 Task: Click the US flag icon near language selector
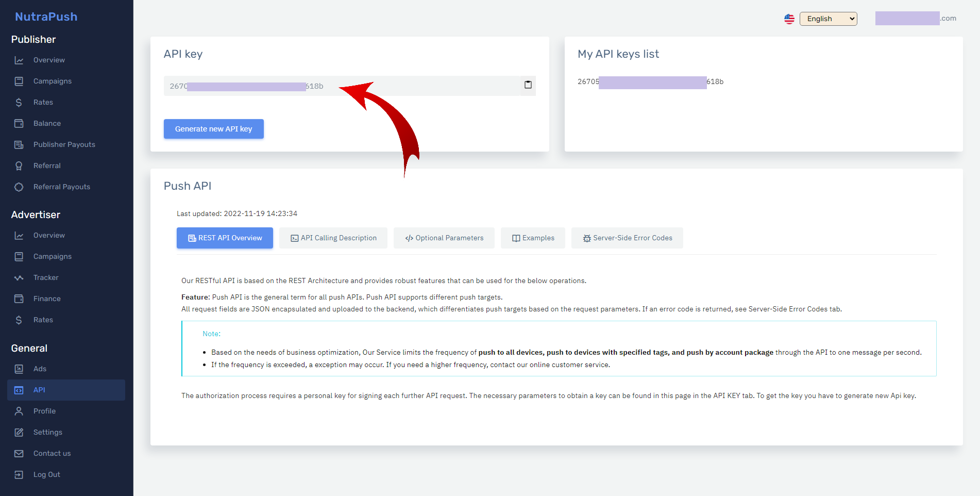(x=789, y=19)
